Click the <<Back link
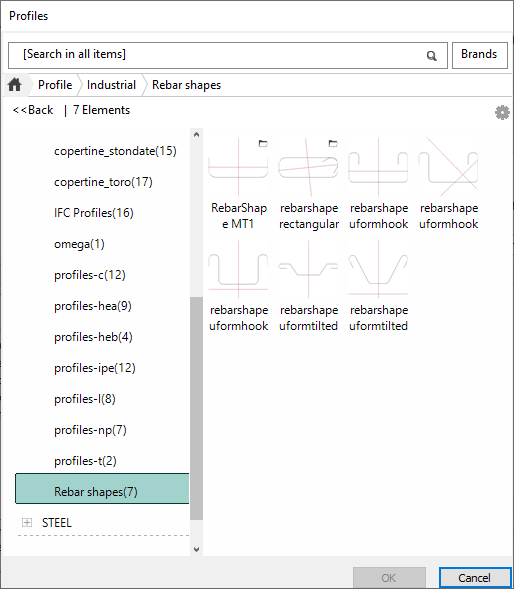514x589 pixels. point(33,110)
